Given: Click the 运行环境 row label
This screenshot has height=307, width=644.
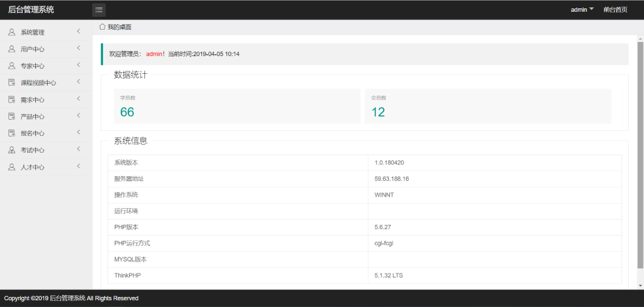Looking at the screenshot, I should tap(126, 211).
